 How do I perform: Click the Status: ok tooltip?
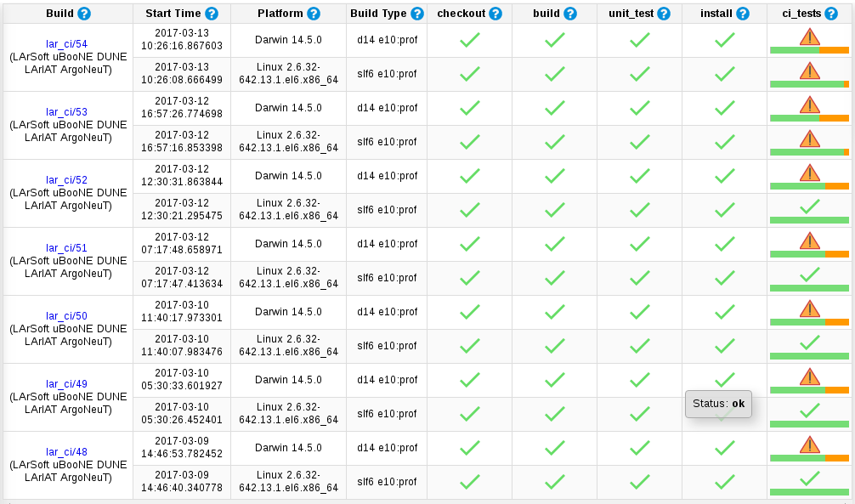[x=718, y=404]
